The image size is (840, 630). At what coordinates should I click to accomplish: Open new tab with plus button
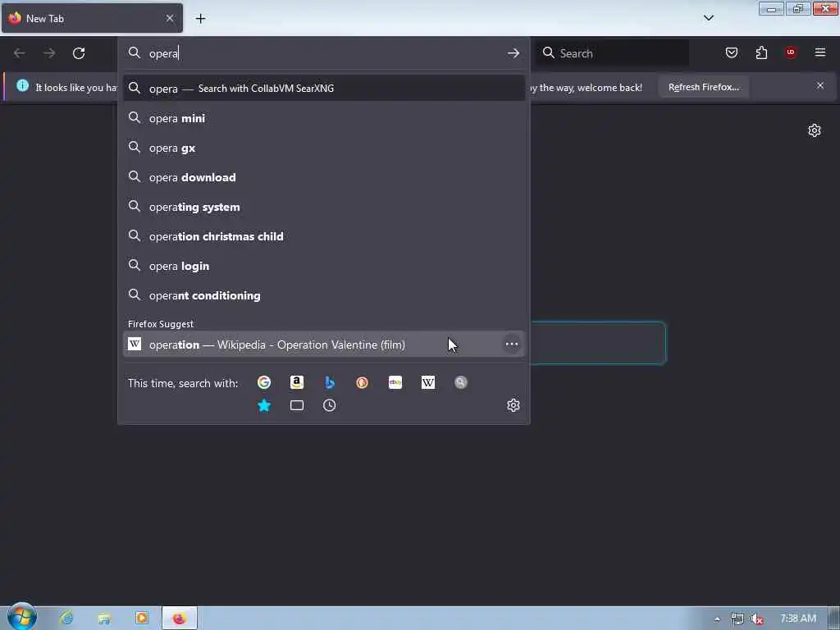pos(200,19)
